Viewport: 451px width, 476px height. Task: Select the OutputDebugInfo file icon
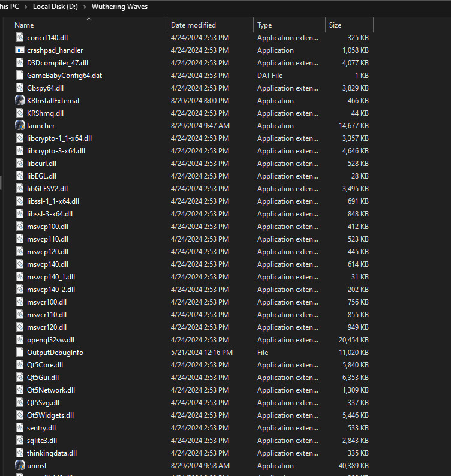[20, 353]
